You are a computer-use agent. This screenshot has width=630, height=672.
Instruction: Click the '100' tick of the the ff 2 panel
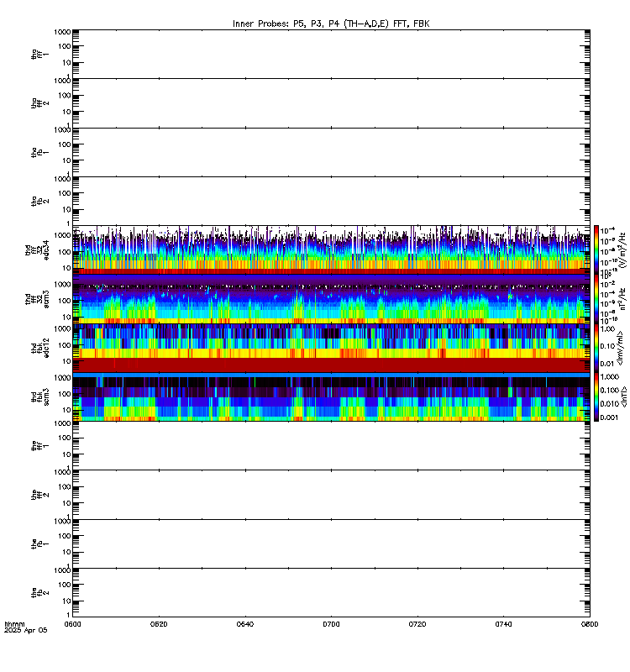tap(65, 487)
